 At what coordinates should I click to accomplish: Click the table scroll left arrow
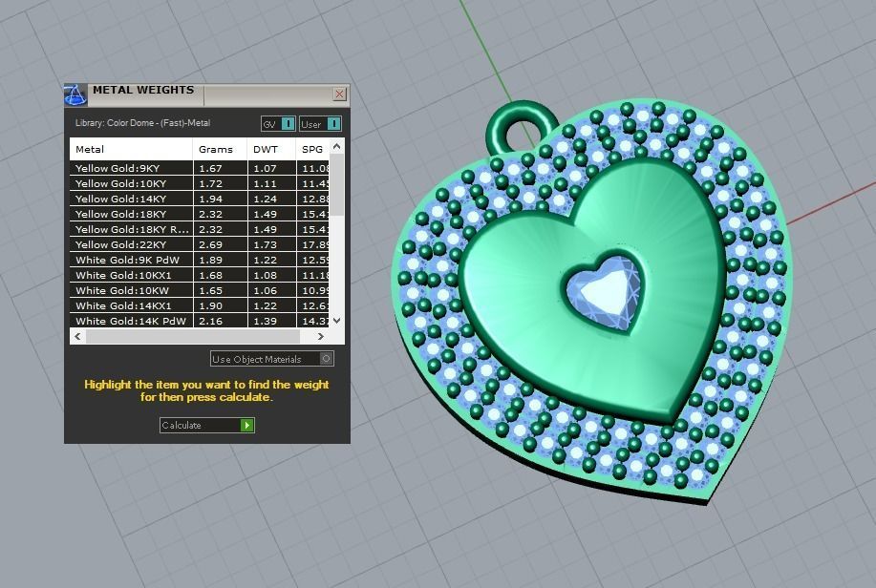(77, 336)
